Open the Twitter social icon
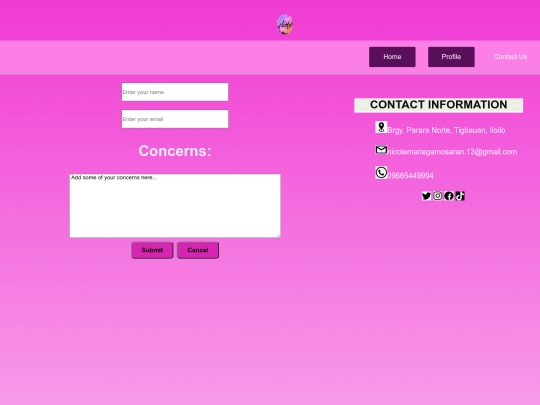This screenshot has width=540, height=405. point(426,196)
